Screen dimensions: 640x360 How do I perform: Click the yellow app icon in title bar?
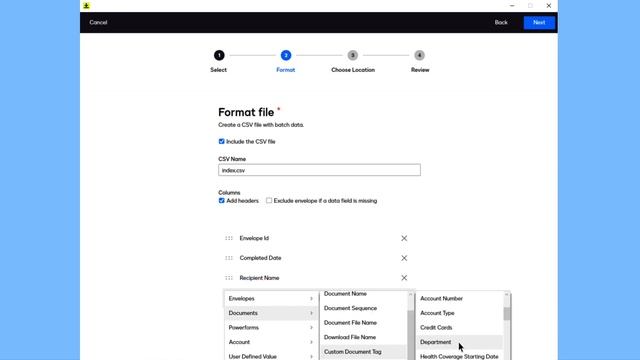pyautogui.click(x=86, y=6)
